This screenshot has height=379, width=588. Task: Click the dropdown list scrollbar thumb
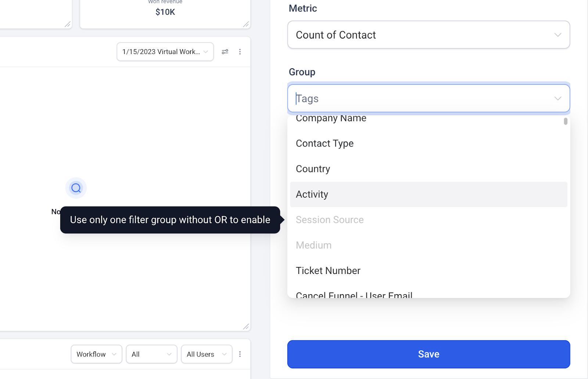point(566,121)
